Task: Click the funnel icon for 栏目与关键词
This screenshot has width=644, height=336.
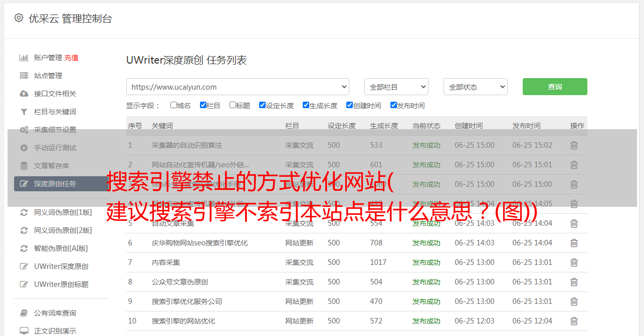Action: click(24, 112)
